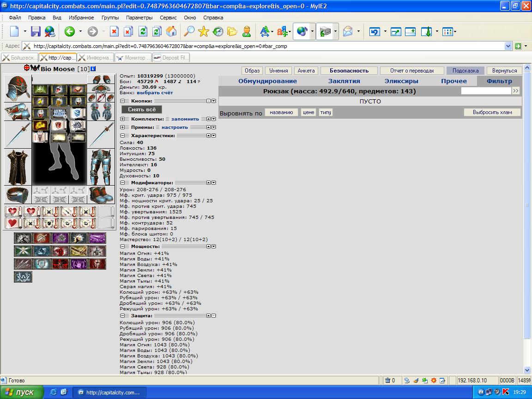Click the plated leggings slot
Screen dimensions: 532x399
pyautogui.click(x=101, y=167)
